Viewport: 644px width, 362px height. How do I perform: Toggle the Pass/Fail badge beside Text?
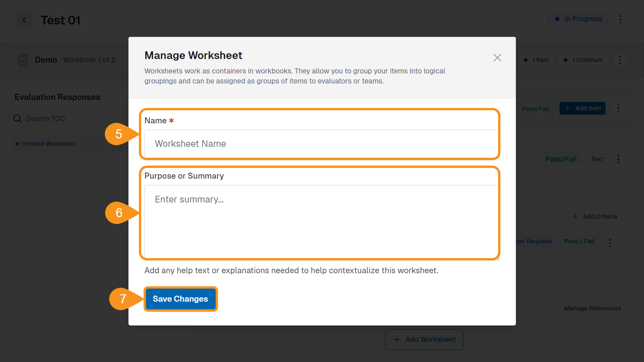tap(561, 159)
